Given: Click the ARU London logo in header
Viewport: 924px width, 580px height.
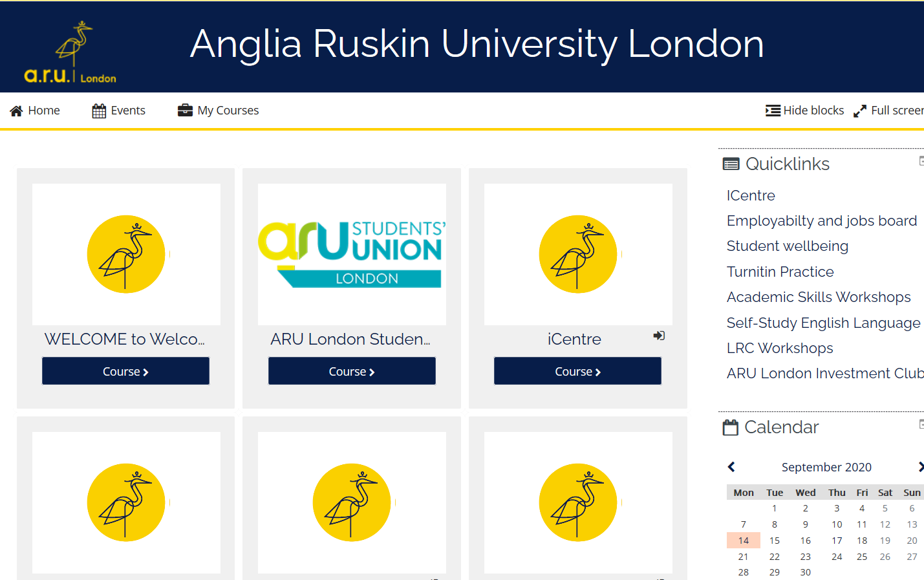Looking at the screenshot, I should tap(70, 53).
